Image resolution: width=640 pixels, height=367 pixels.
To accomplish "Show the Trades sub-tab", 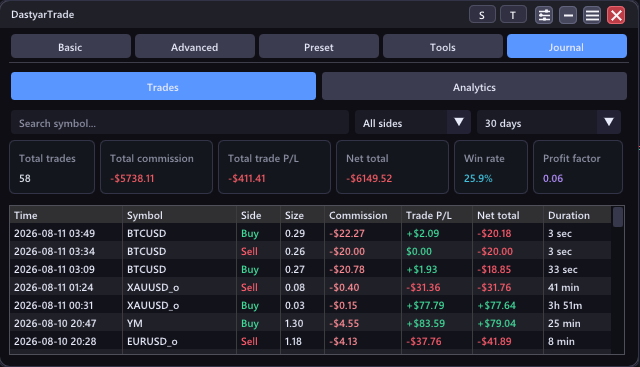I will [163, 86].
